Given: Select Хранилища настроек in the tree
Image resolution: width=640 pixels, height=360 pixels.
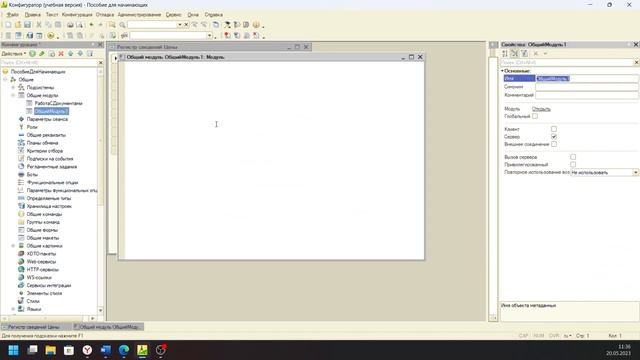Looking at the screenshot, I should point(49,206).
